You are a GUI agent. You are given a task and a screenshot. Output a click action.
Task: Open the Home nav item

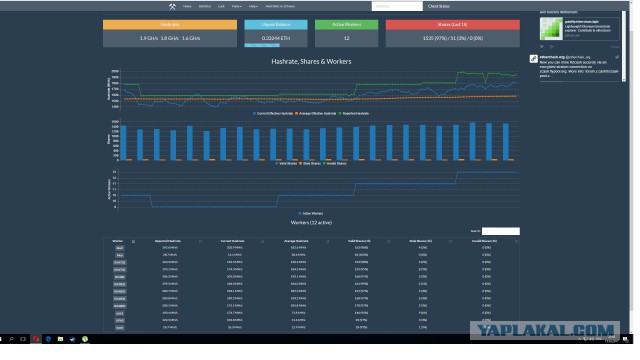(187, 6)
